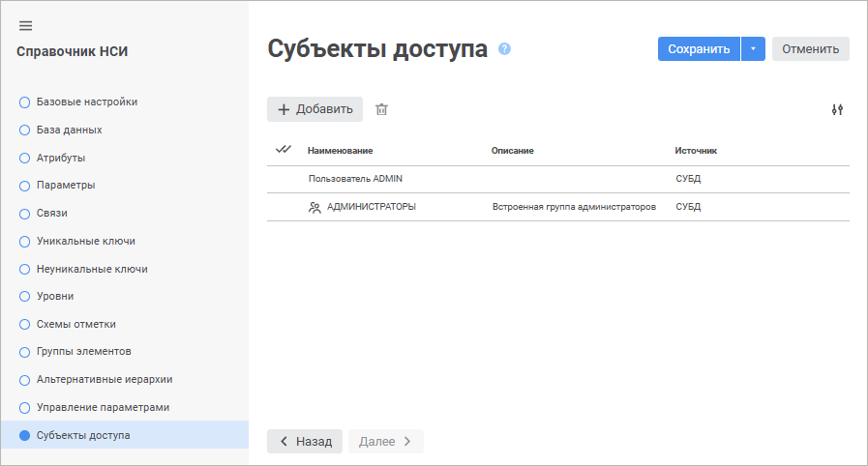Open the hamburger navigation menu
868x466 pixels.
click(25, 26)
